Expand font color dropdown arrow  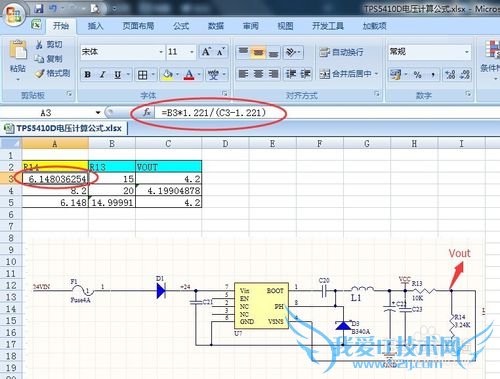pos(199,74)
